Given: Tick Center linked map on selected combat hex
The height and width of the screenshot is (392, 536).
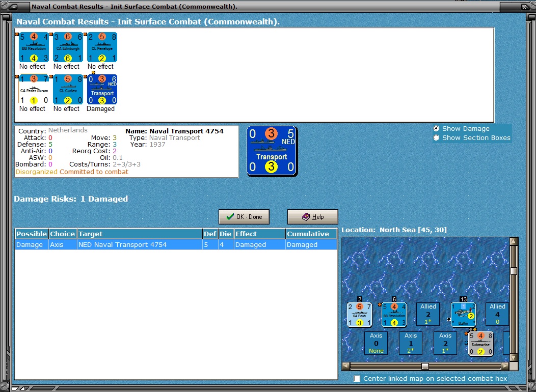Looking at the screenshot, I should [x=357, y=379].
